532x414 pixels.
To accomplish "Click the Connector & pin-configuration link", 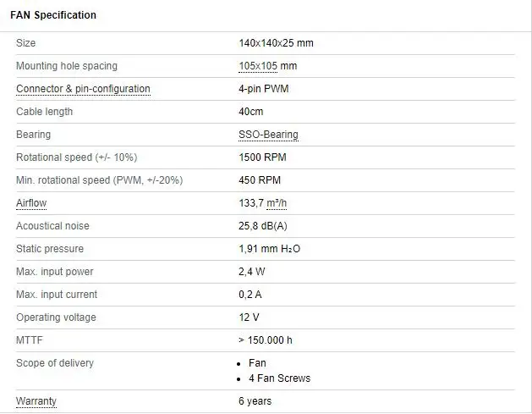I will (x=83, y=89).
